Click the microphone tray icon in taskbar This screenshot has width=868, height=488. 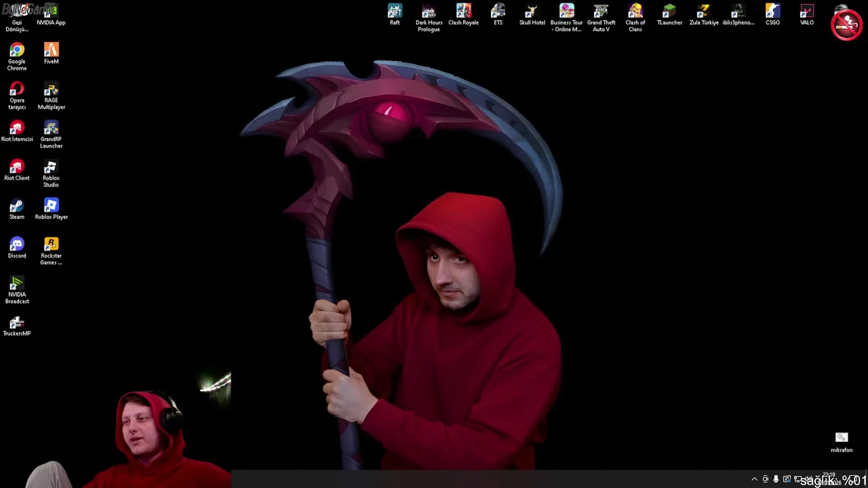[x=776, y=479]
